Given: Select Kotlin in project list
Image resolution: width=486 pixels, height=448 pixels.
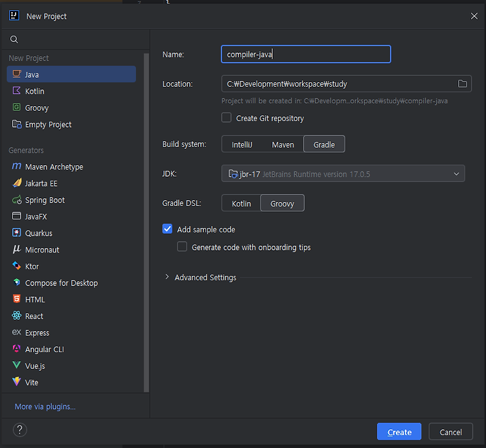Looking at the screenshot, I should point(71,91).
